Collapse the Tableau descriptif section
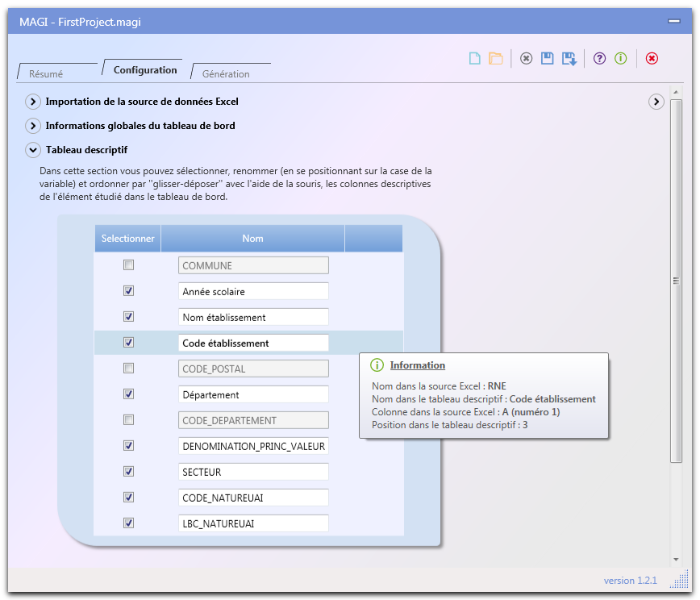Image resolution: width=700 pixels, height=600 pixels. [x=33, y=150]
